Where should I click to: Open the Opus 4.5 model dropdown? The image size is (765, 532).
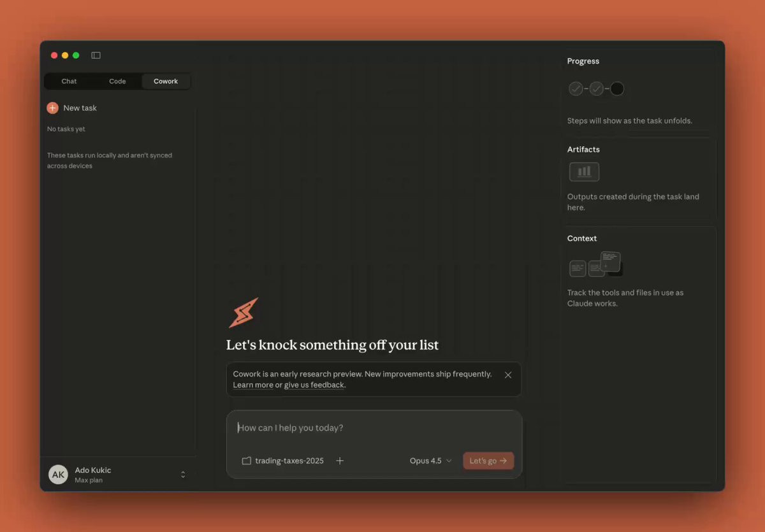point(431,461)
